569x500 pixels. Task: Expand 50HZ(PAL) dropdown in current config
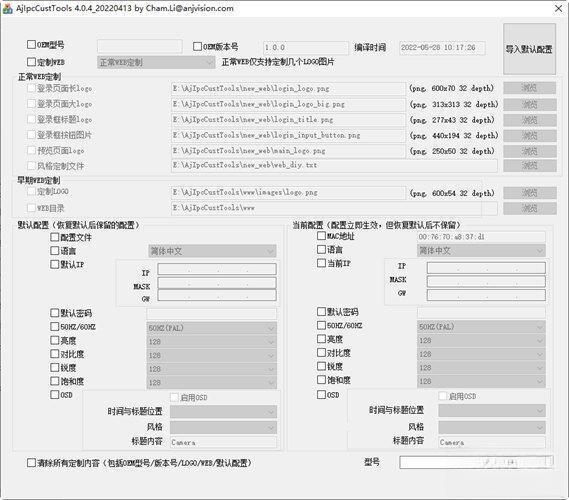point(481,327)
